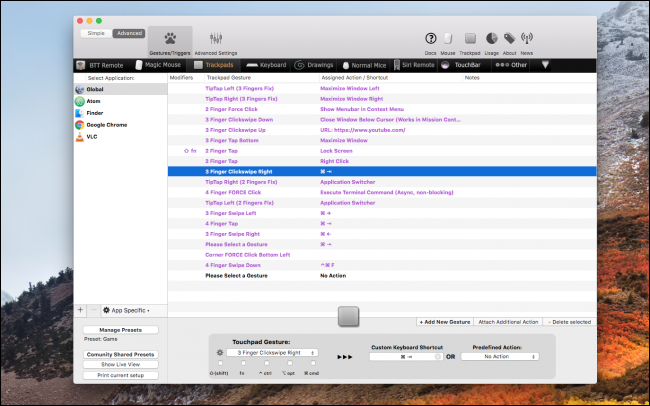Switch to Other tab

click(x=511, y=65)
